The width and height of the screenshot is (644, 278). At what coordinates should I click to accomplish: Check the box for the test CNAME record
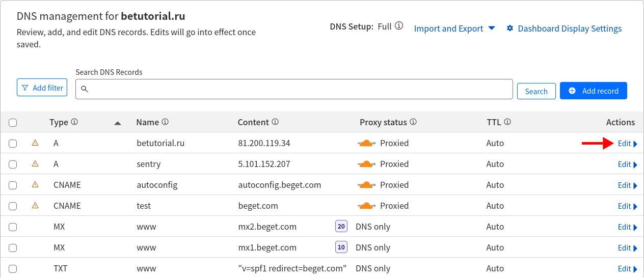(x=13, y=206)
